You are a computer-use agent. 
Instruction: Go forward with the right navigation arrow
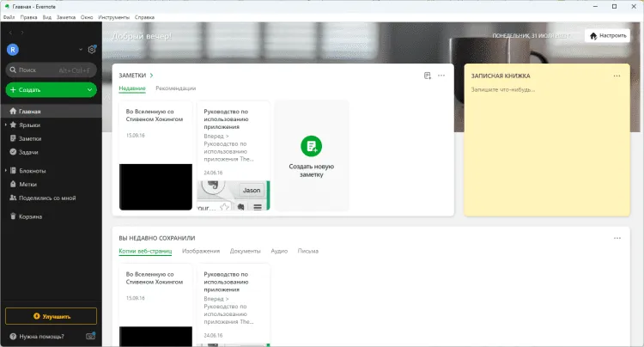click(x=22, y=33)
